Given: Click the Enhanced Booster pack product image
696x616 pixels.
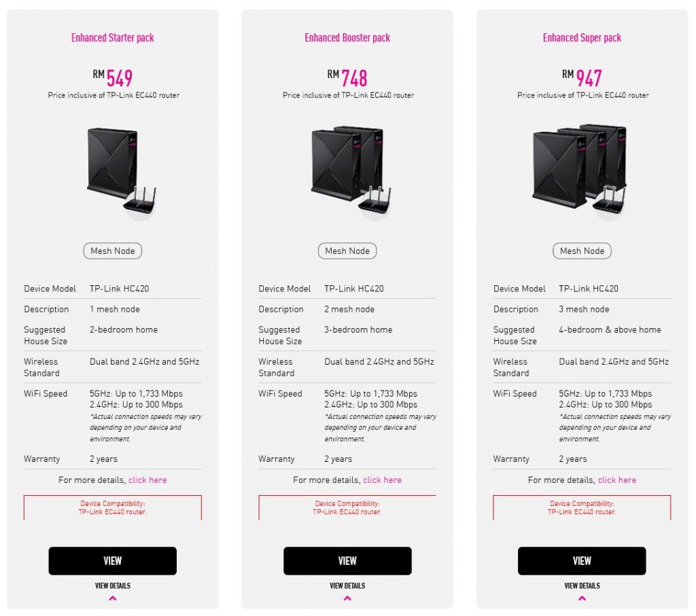Looking at the screenshot, I should 351,172.
